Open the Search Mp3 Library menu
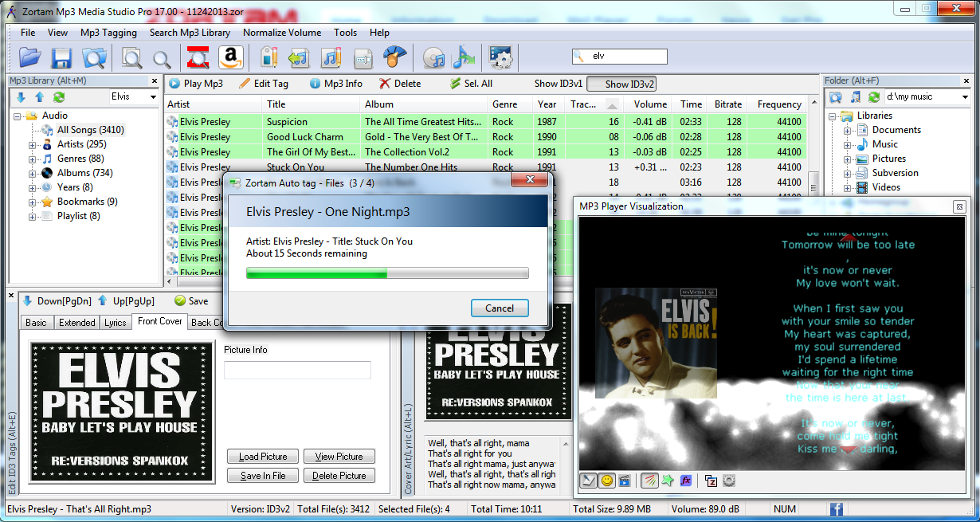Viewport: 980px width, 522px height. pyautogui.click(x=190, y=33)
